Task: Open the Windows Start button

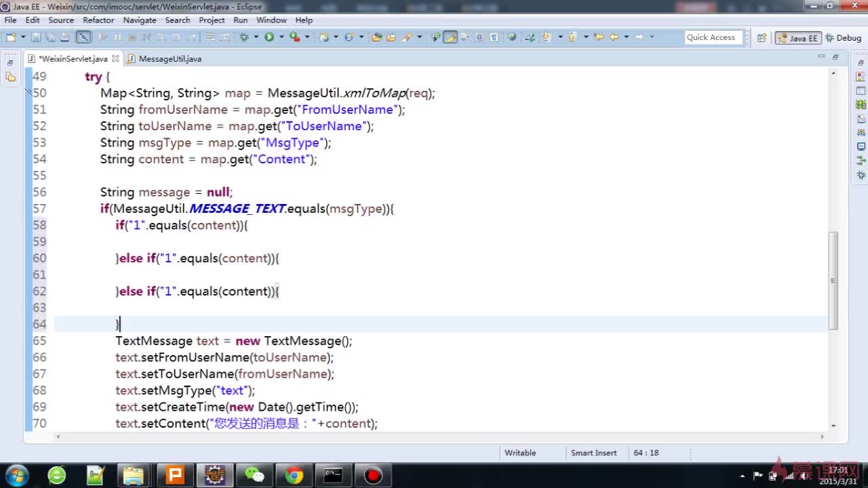Action: click(x=16, y=475)
